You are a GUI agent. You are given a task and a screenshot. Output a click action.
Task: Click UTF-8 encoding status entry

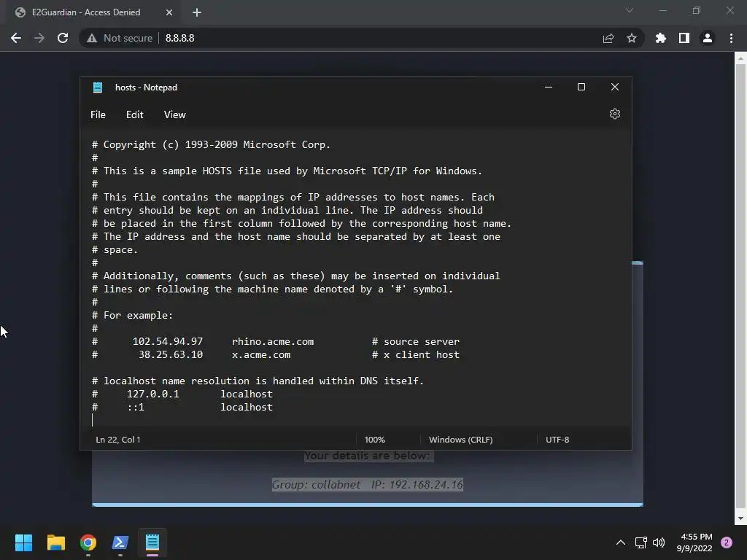coord(557,440)
